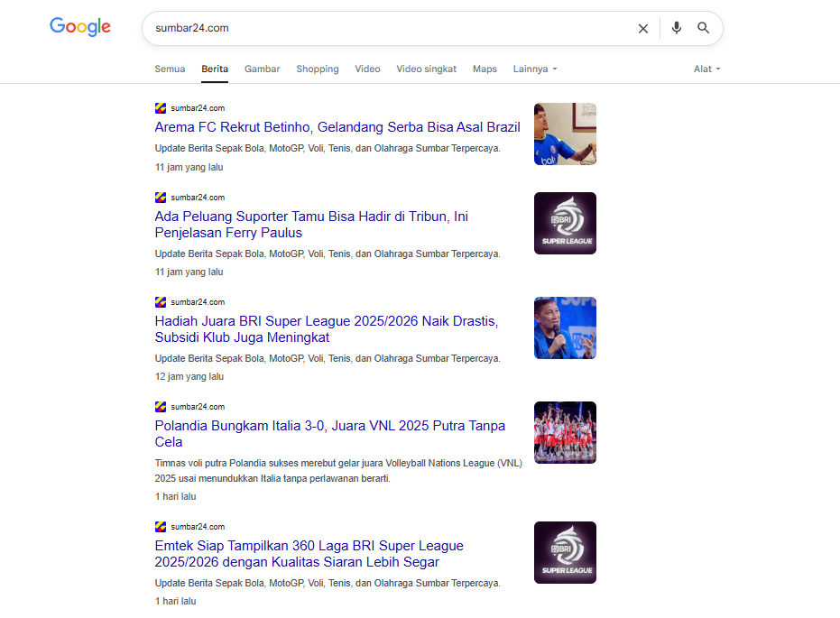Image resolution: width=840 pixels, height=618 pixels.
Task: Click sumbar24.com source above Polandia headline
Action: click(198, 407)
